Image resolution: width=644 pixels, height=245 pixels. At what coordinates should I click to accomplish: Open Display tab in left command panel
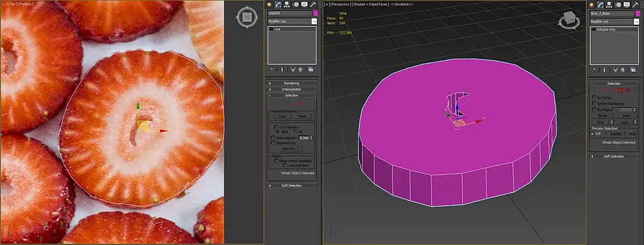[x=305, y=4]
